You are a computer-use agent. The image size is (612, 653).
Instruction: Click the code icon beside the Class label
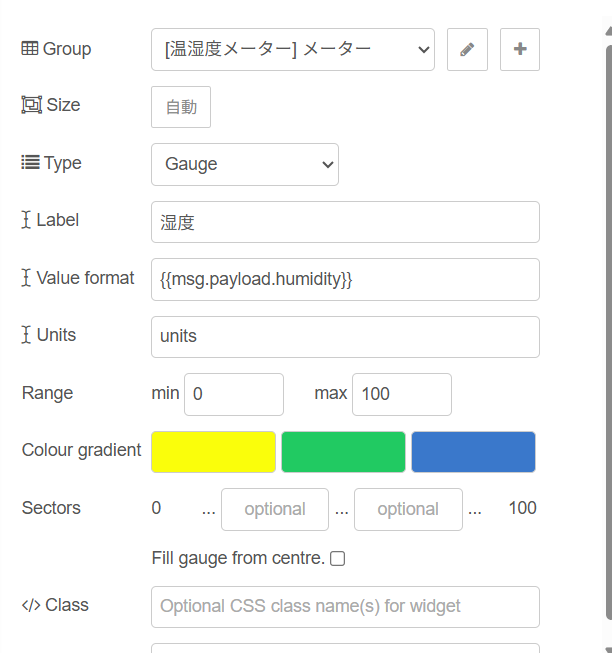31,605
